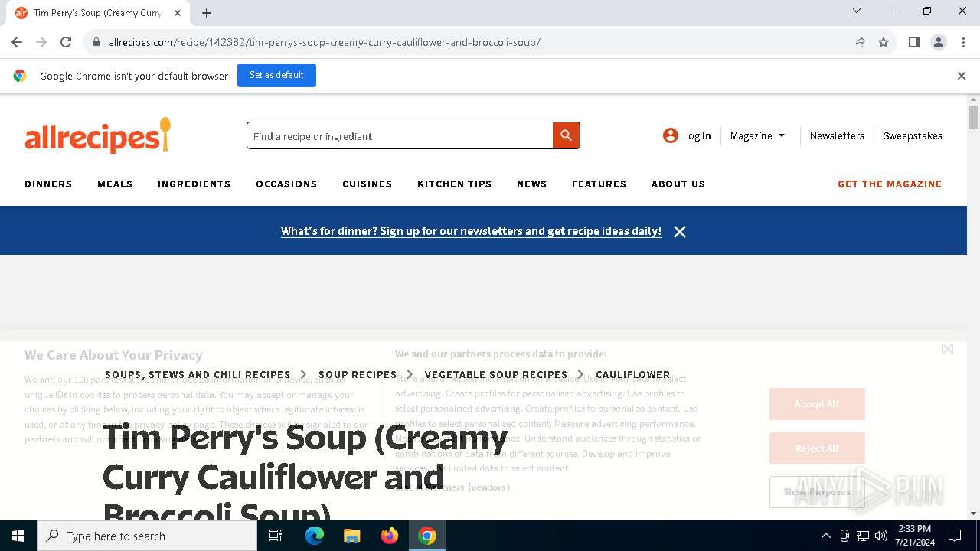Screen dimensions: 980x551
Task: Share this page using address bar icon
Action: 859,42
